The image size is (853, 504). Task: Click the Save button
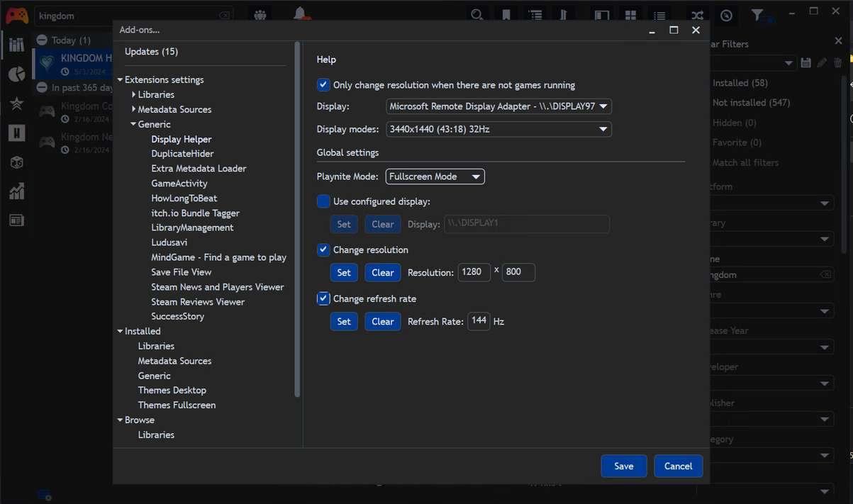click(623, 466)
